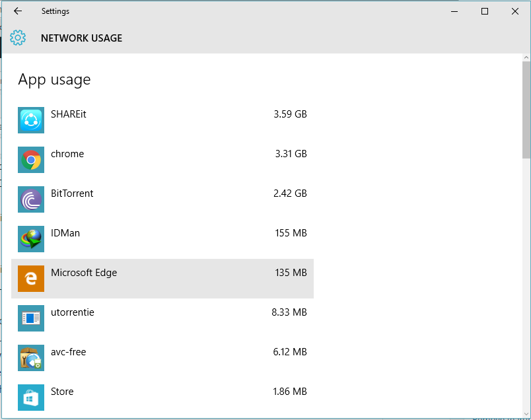Select the BitTorrent name label
This screenshot has width=531, height=420.
[x=72, y=193]
